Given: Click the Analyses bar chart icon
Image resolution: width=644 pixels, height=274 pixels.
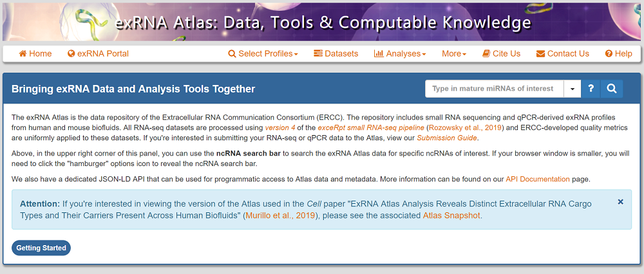Looking at the screenshot, I should click(x=379, y=54).
